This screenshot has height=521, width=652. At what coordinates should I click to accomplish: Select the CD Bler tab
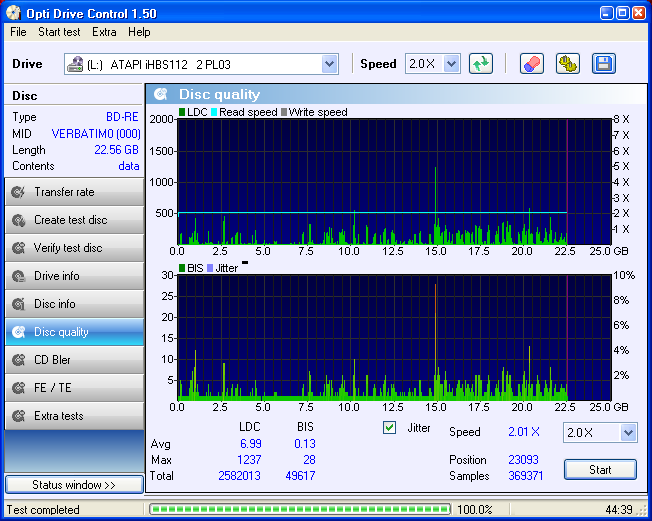pyautogui.click(x=74, y=360)
